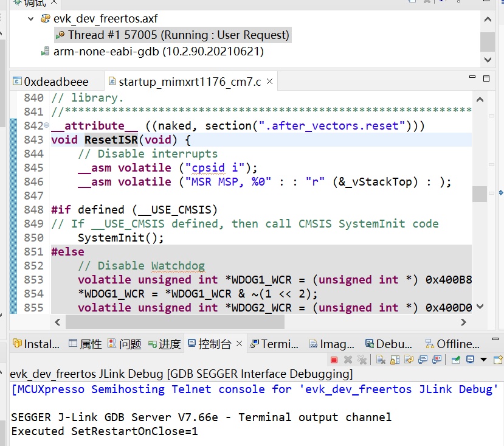Clear the console output
The width and height of the screenshot is (504, 446).
(382, 360)
